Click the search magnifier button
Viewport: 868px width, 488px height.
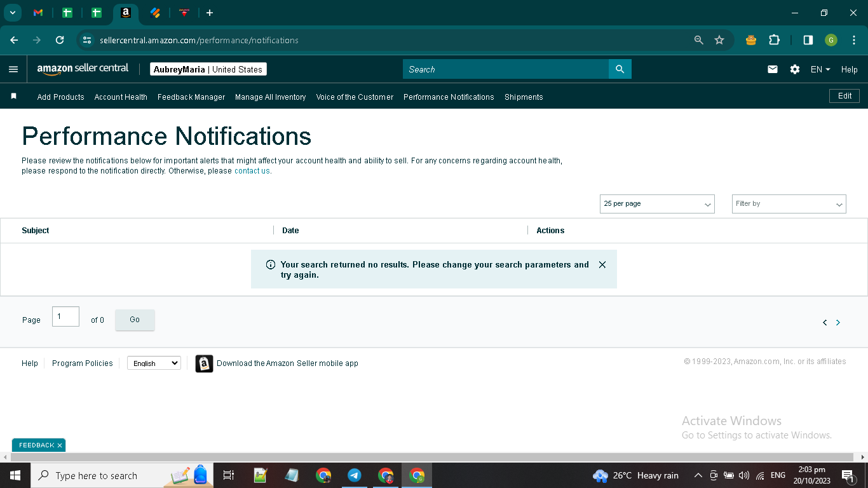click(620, 69)
